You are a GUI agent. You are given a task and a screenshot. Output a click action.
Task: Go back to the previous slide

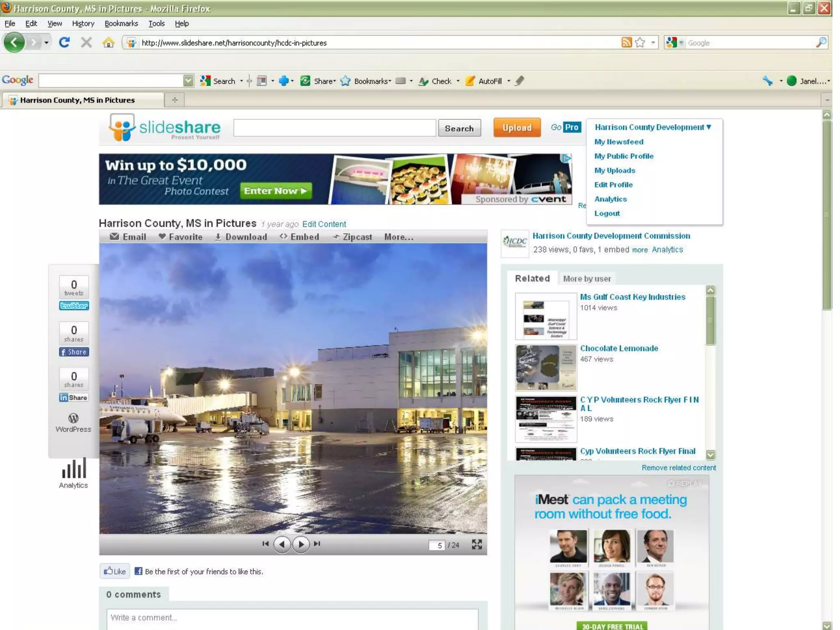click(x=282, y=544)
